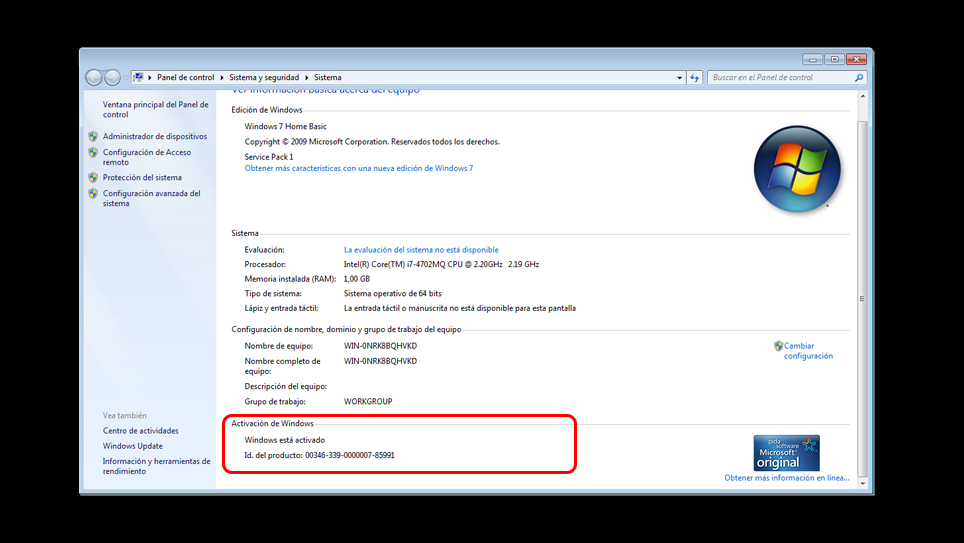Click Sistema operativo de 64 bits text

coord(392,294)
